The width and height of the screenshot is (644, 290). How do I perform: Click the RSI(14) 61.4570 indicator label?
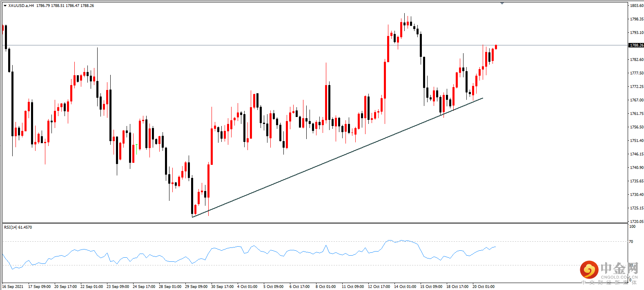pyautogui.click(x=18, y=227)
